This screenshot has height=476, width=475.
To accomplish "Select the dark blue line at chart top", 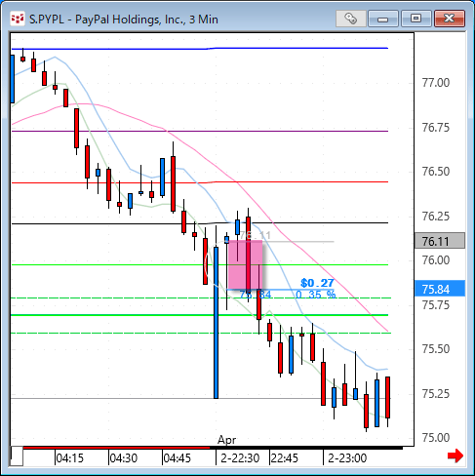I will click(x=200, y=49).
